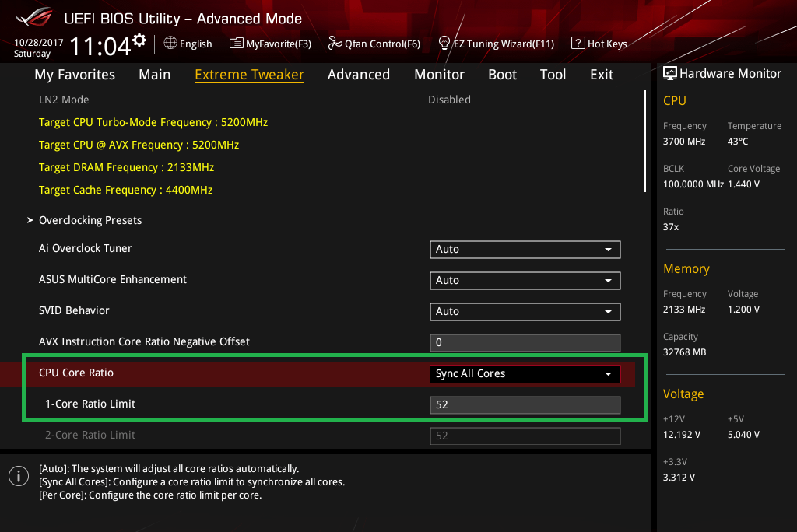Switch to the Tool tab
Viewport: 797px width, 532px height.
coord(553,75)
